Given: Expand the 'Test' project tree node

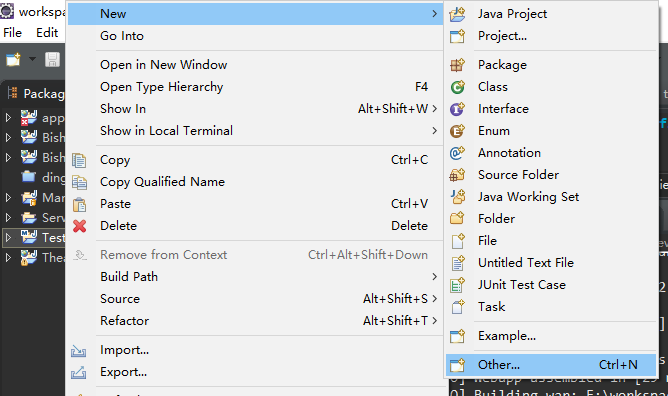Looking at the screenshot, I should (8, 238).
